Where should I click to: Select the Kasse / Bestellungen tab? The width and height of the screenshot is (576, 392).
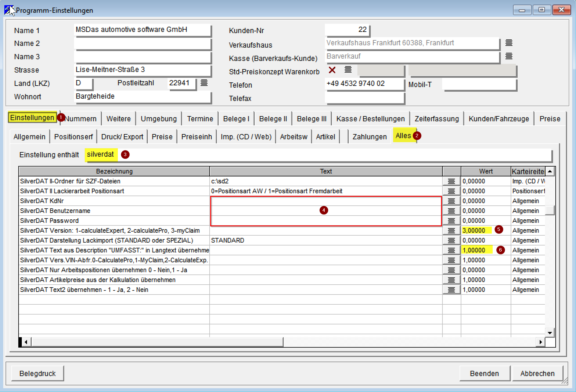pos(370,119)
